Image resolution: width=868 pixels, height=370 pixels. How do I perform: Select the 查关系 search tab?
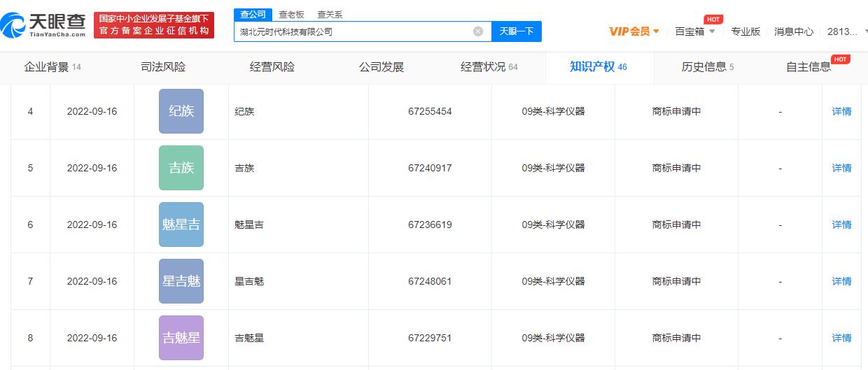(330, 14)
